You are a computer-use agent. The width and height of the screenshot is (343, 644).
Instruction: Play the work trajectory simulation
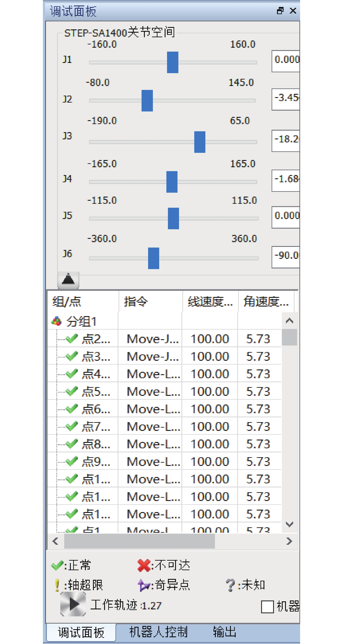point(73,604)
